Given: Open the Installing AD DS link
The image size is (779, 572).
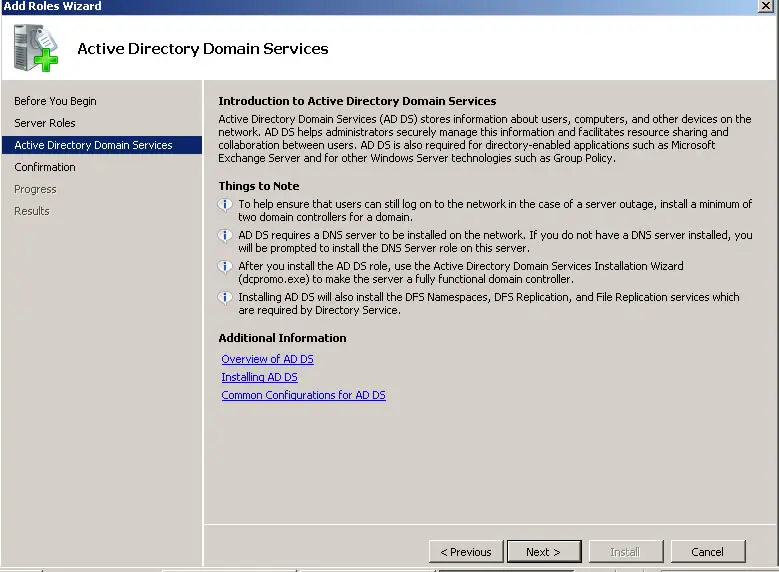Looking at the screenshot, I should pos(259,377).
